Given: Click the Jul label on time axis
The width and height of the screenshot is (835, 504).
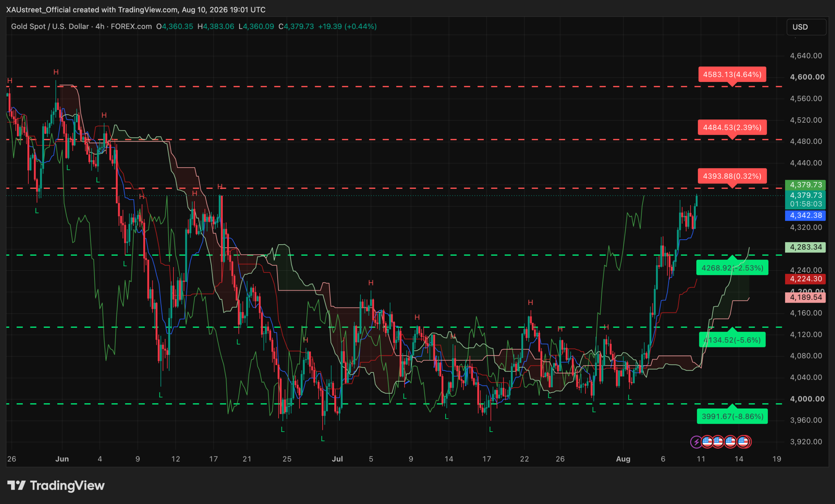Looking at the screenshot, I should (337, 459).
